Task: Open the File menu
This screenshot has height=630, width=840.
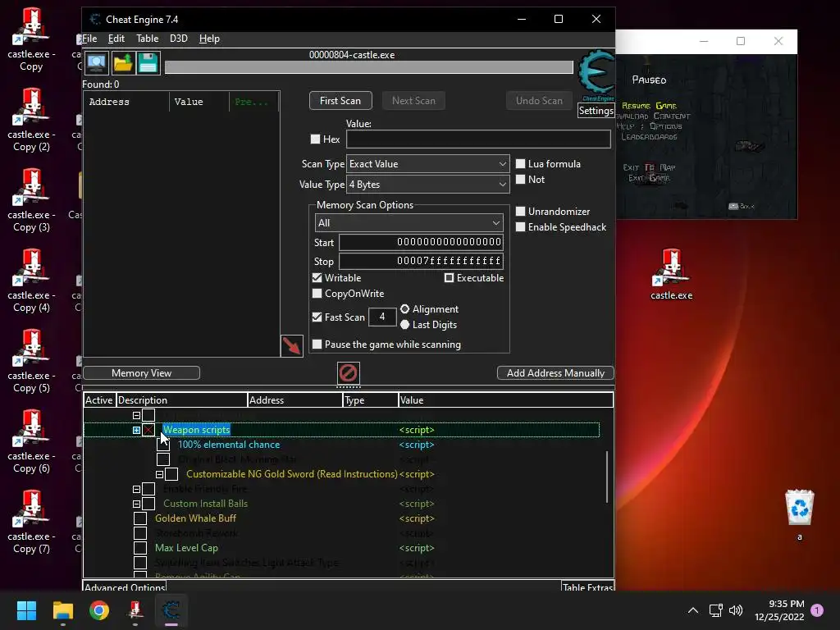Action: coord(89,39)
